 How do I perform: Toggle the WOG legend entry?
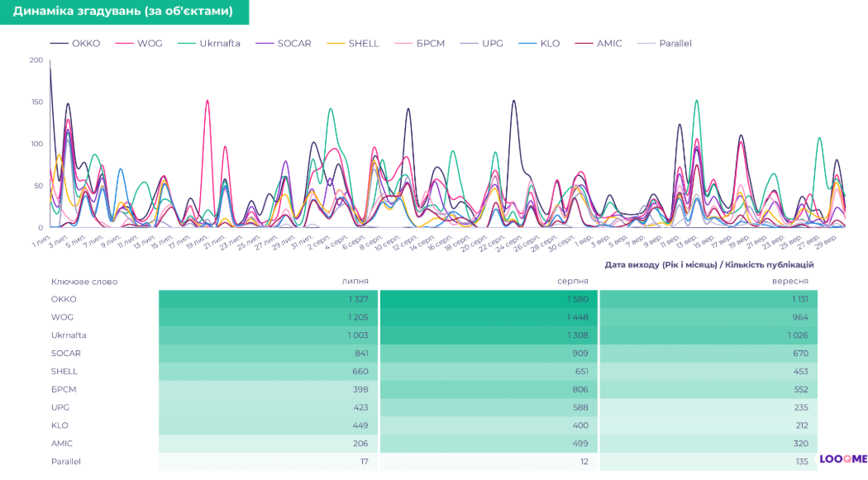click(x=139, y=43)
